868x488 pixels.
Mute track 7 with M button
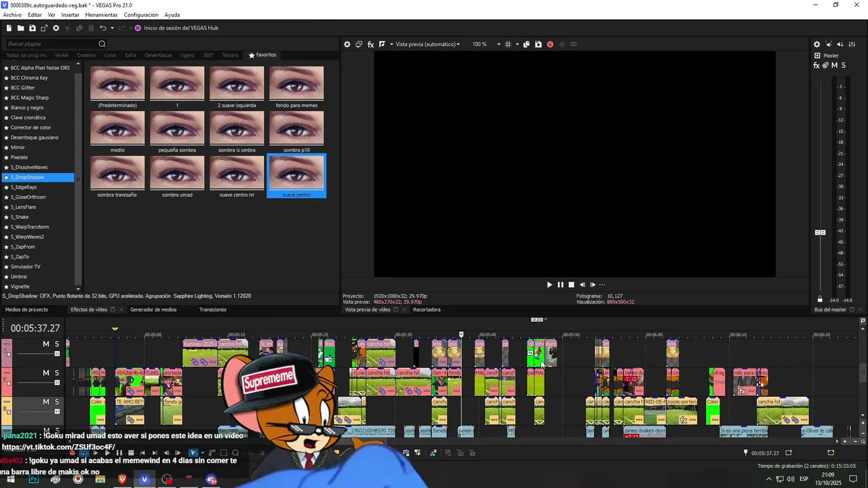pyautogui.click(x=46, y=373)
